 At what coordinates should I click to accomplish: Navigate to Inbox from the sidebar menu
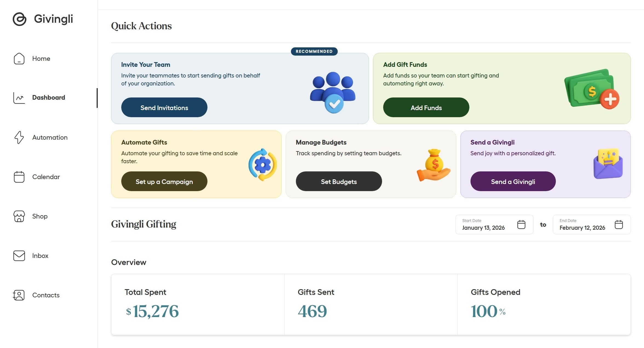(40, 255)
